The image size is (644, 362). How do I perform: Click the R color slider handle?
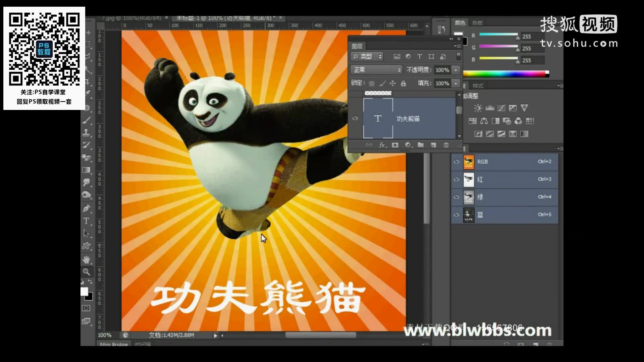(x=518, y=38)
